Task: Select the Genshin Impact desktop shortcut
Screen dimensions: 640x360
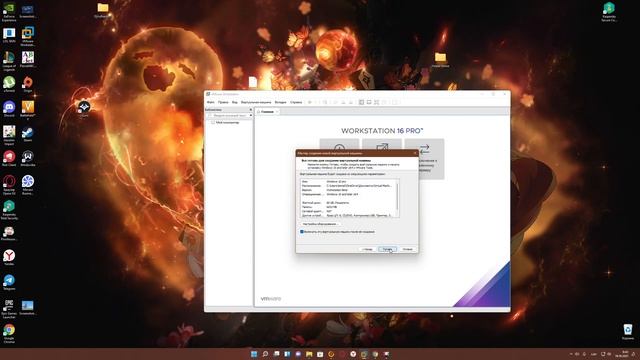Action: point(9,136)
